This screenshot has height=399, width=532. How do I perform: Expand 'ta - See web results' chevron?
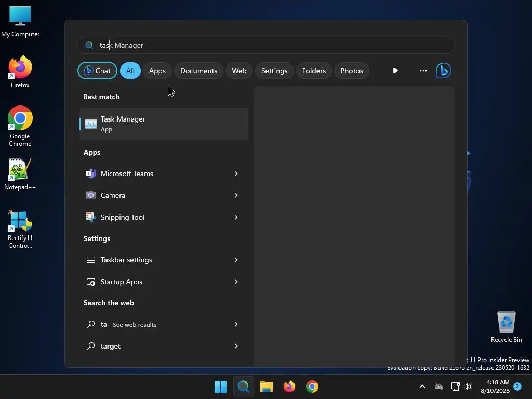(x=236, y=324)
